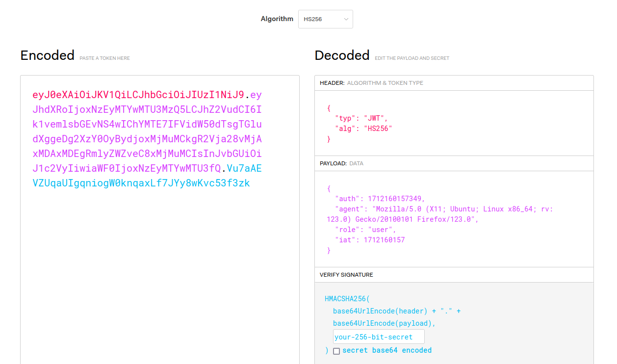Image resolution: width=617 pixels, height=364 pixels.
Task: Click the "typ": "JWT" line
Action: 361,118
